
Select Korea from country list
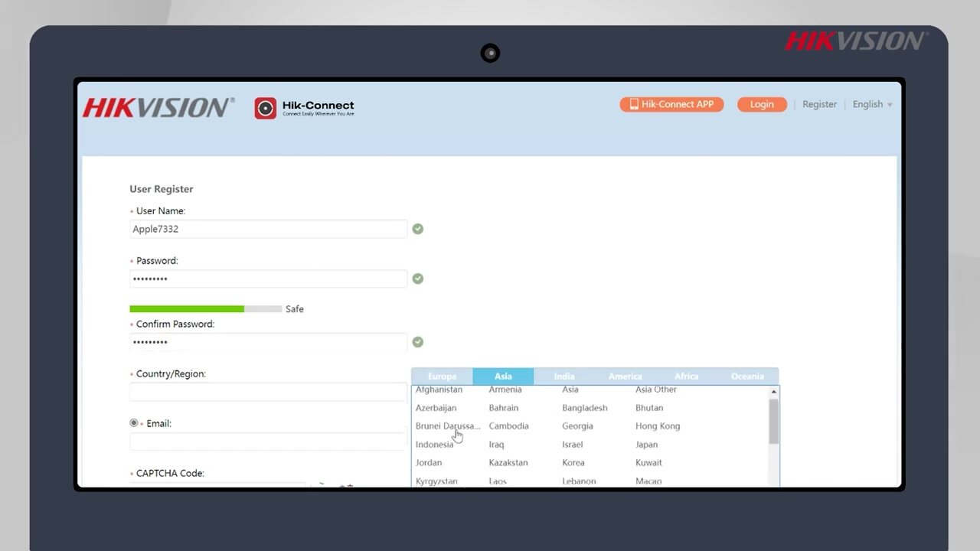tap(573, 463)
